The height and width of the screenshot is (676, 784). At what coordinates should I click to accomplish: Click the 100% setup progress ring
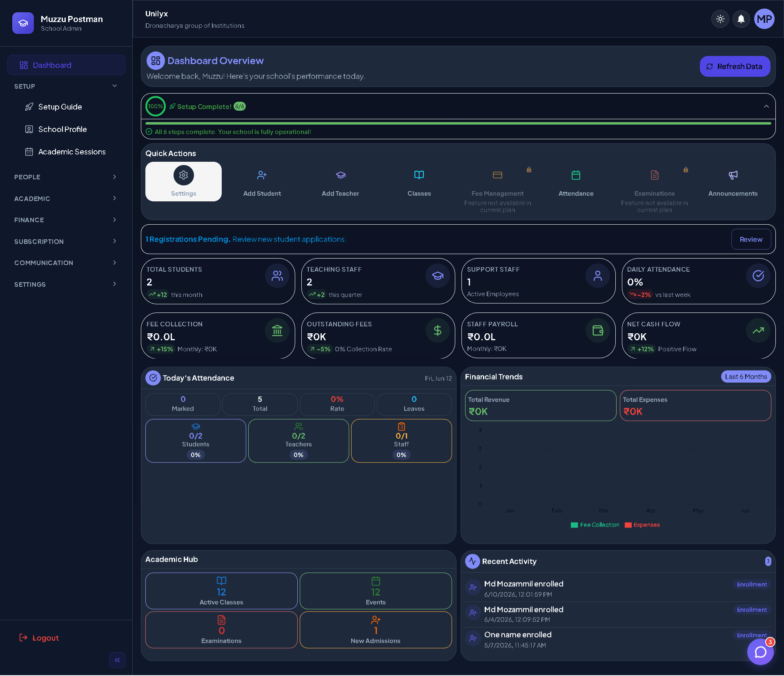[156, 106]
